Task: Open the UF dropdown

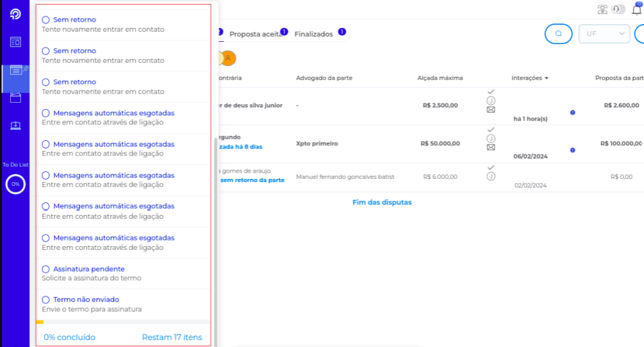Action: tap(603, 34)
